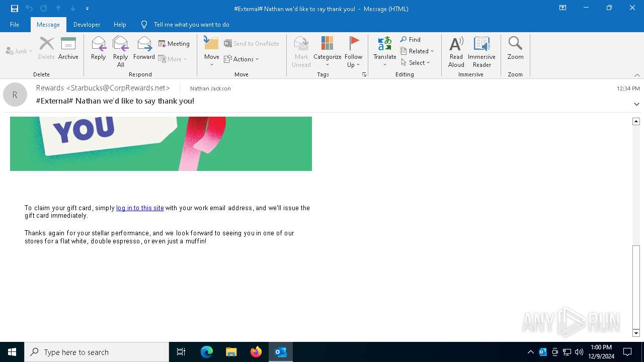
Task: Click the vertical scrollbar down arrow
Action: click(x=636, y=333)
